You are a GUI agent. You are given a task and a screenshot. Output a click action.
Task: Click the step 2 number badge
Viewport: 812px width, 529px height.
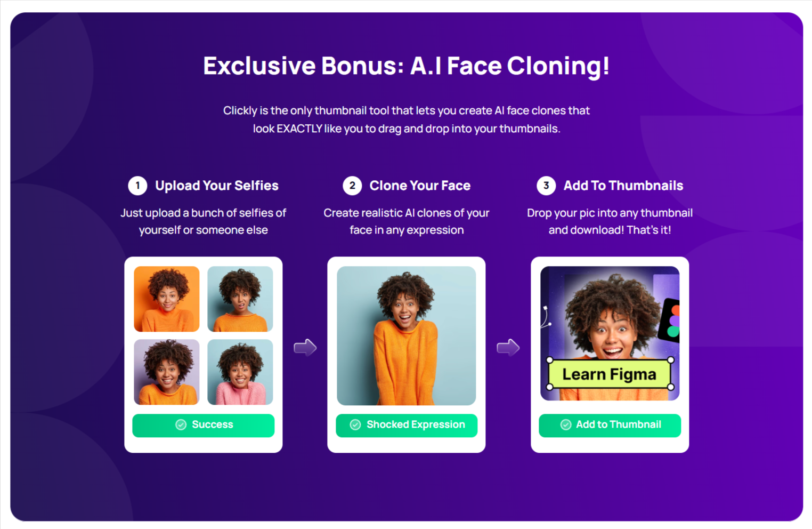click(x=352, y=186)
